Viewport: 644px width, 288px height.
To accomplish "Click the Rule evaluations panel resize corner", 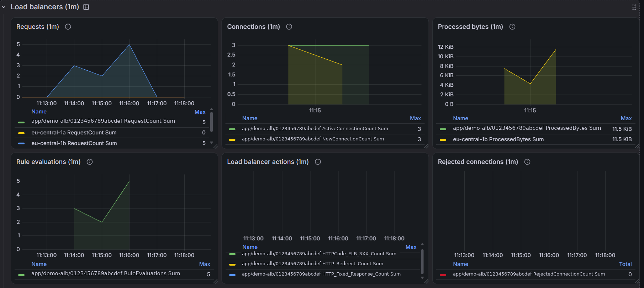I will click(215, 281).
